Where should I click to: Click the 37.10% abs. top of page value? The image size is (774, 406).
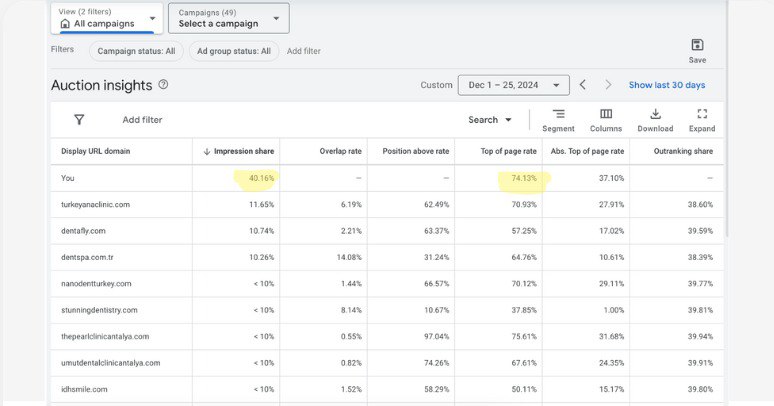tap(611, 178)
